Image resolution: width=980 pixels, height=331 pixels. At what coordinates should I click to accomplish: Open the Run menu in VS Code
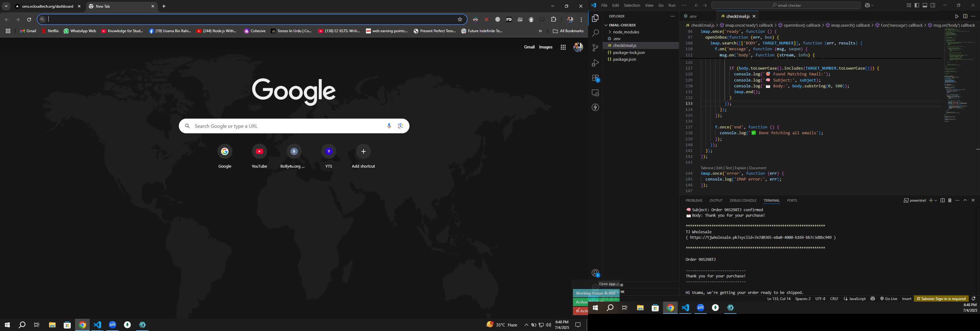coord(672,5)
